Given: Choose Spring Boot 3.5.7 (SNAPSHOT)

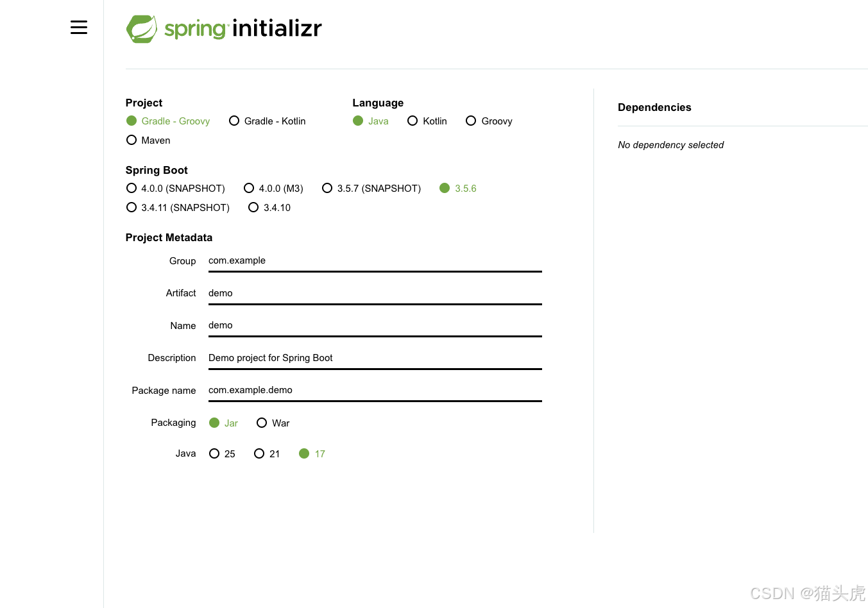Looking at the screenshot, I should tap(371, 189).
